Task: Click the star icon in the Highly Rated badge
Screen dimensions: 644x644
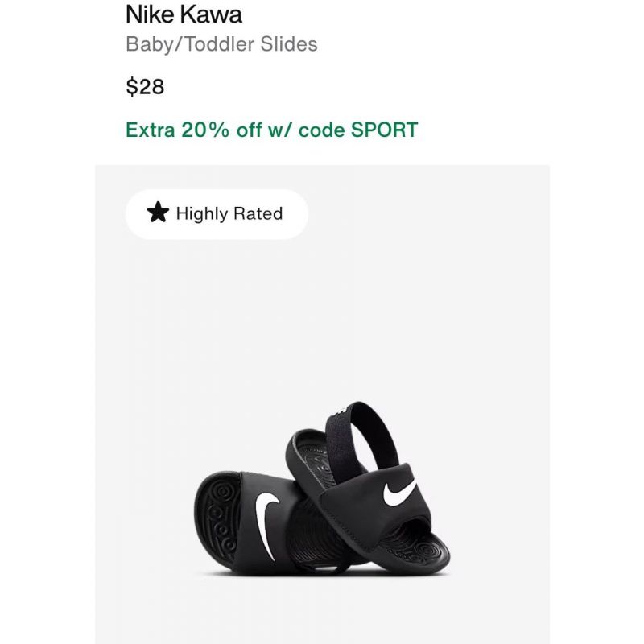Action: (158, 213)
